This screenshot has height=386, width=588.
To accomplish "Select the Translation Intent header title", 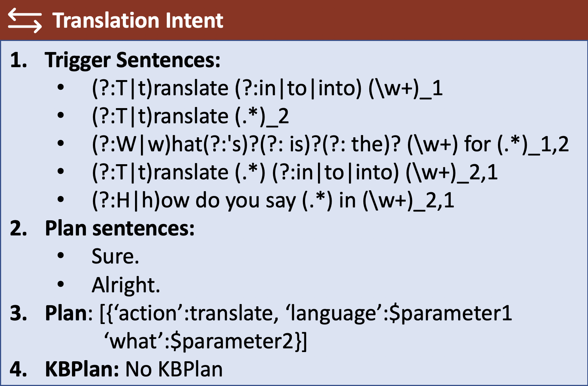I will coord(138,20).
